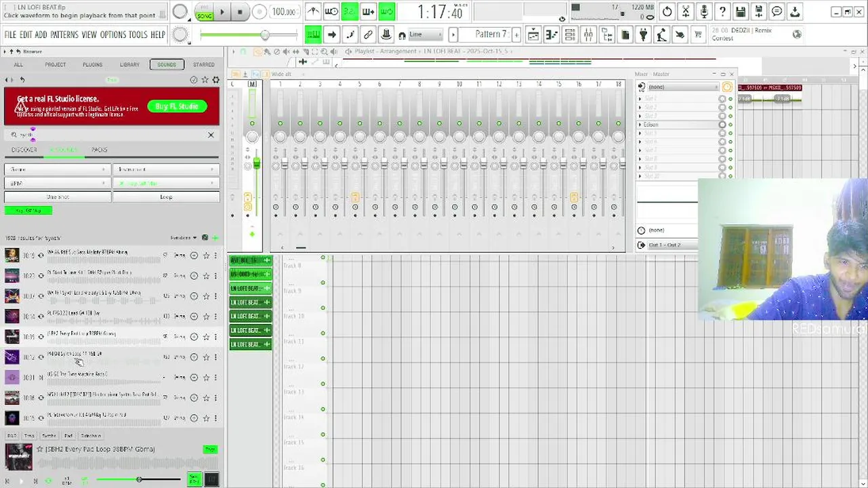
Task: Click the Pad tag button
Action: click(68, 436)
